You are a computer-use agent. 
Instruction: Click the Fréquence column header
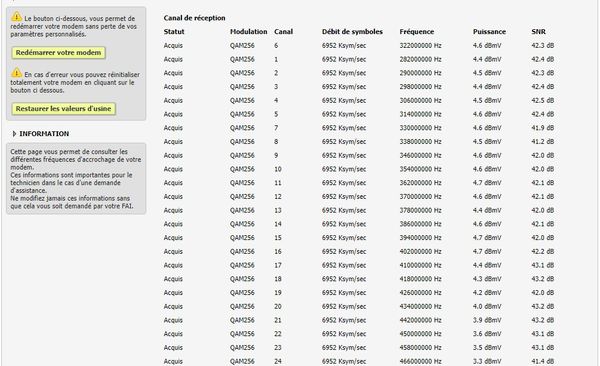[x=417, y=32]
